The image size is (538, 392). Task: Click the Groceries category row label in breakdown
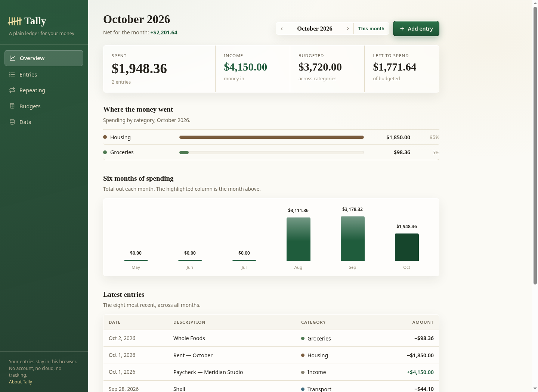pyautogui.click(x=122, y=152)
